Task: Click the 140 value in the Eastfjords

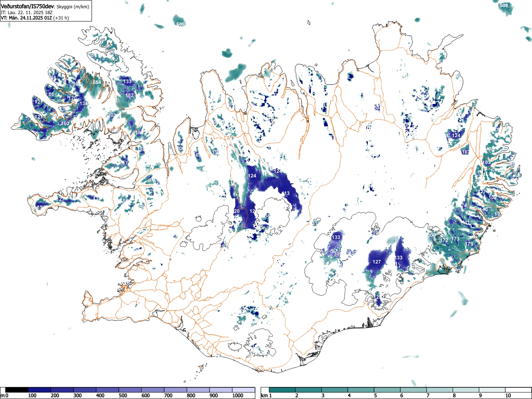Action: click(484, 209)
